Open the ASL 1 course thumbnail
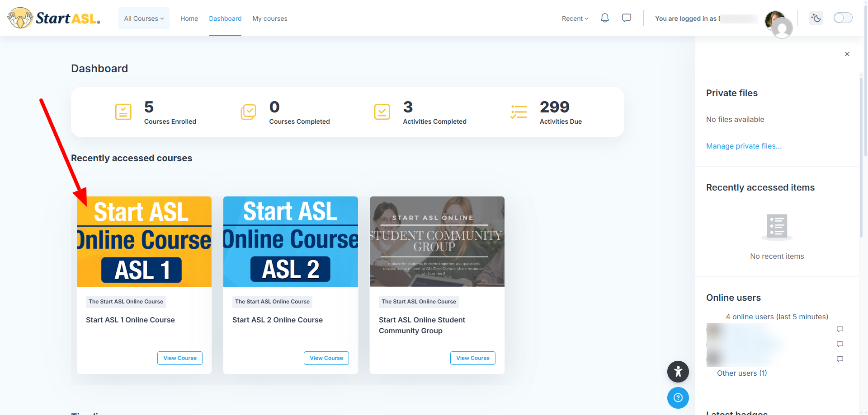Screen dimensions: 868x415 [144, 242]
